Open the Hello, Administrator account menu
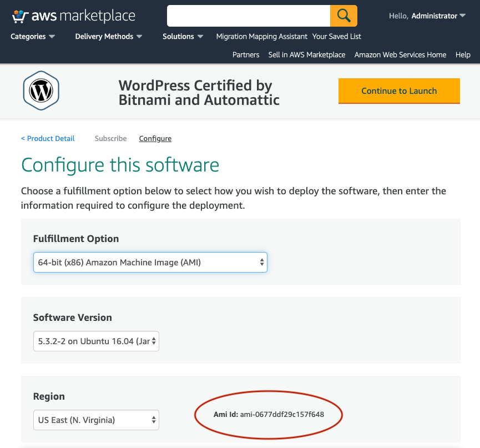The width and height of the screenshot is (480, 448). (x=427, y=16)
